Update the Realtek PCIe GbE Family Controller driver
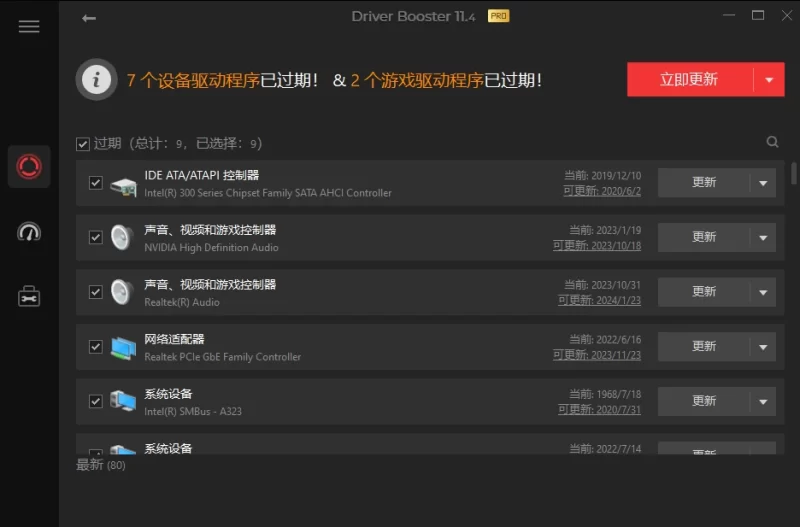This screenshot has height=527, width=800. [x=704, y=346]
